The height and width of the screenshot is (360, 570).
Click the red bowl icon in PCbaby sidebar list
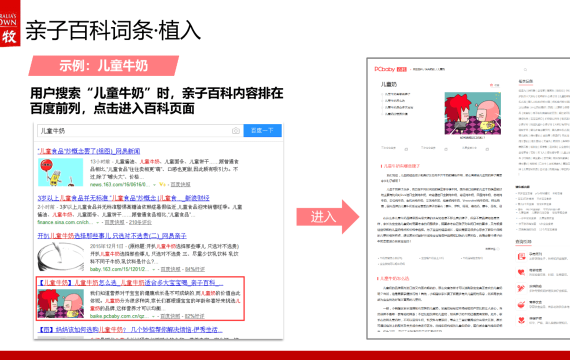(x=521, y=304)
